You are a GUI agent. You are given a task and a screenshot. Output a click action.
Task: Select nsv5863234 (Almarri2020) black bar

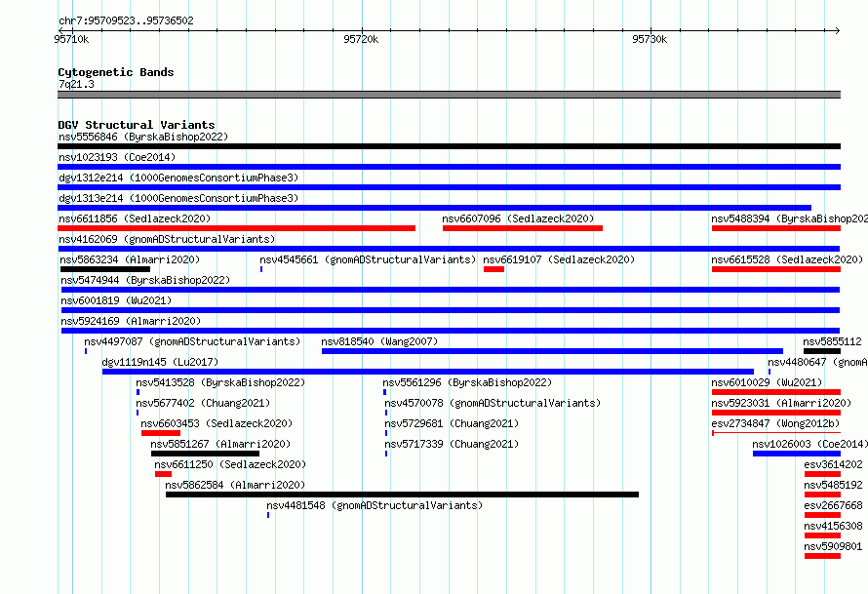tap(105, 269)
